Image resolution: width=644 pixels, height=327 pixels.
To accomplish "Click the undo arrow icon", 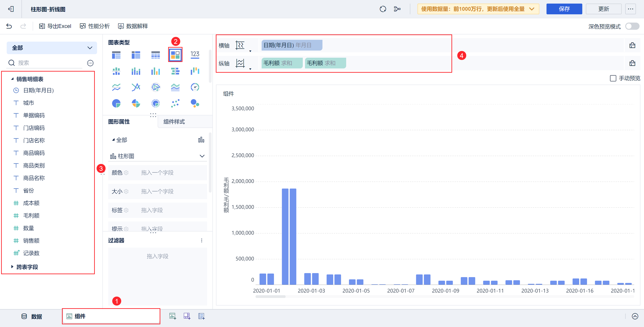I will tap(9, 26).
